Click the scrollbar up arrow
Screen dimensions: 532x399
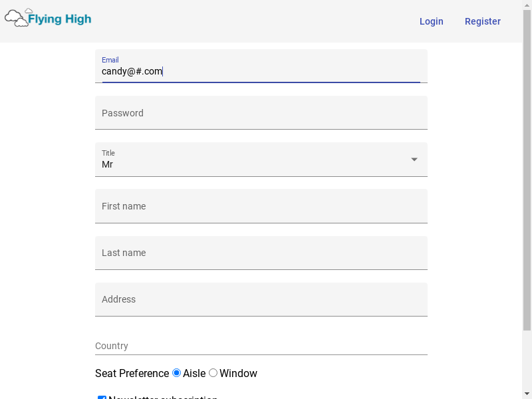coord(527,4)
